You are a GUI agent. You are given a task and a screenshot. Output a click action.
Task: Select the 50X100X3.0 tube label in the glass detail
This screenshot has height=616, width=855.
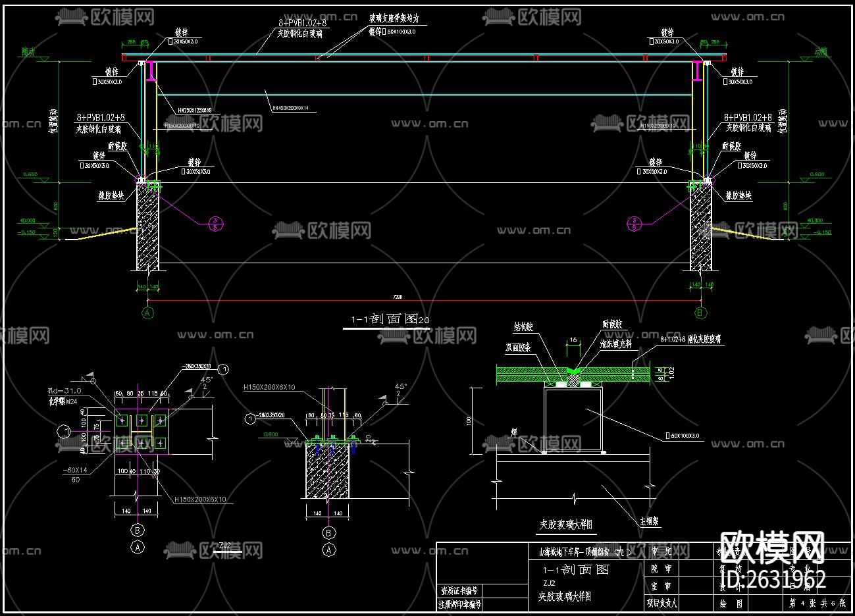(x=683, y=436)
